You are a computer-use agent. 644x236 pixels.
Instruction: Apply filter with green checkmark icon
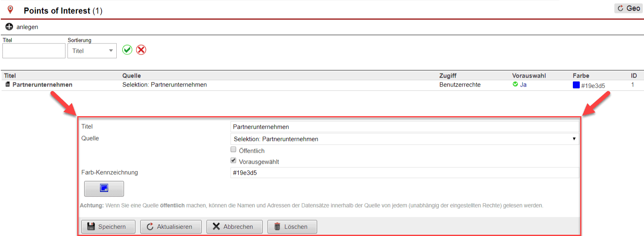[127, 50]
